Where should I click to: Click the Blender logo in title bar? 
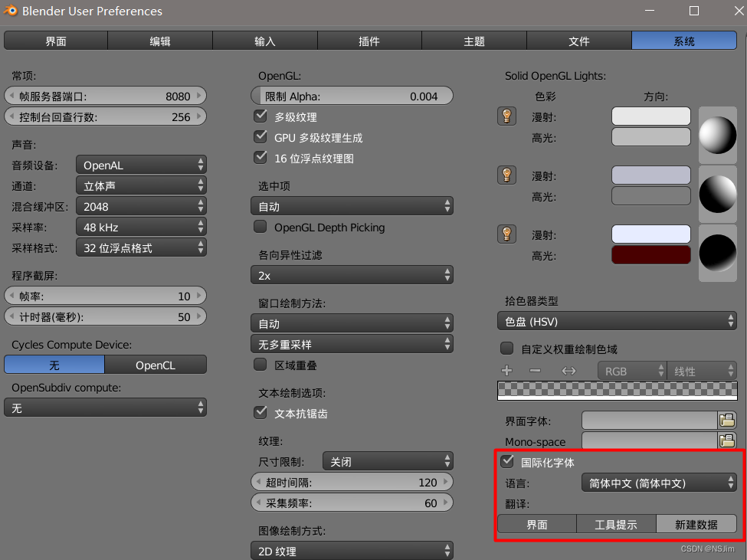(x=11, y=11)
